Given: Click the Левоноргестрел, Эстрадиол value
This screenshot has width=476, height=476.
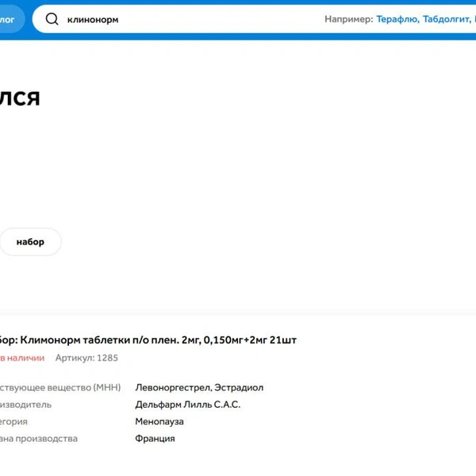Looking at the screenshot, I should (x=199, y=388).
